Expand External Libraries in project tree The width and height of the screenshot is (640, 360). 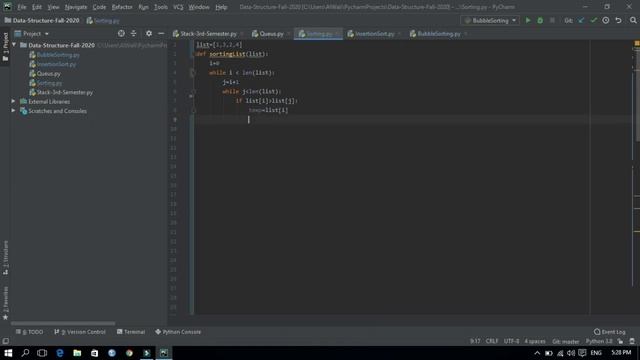13,101
